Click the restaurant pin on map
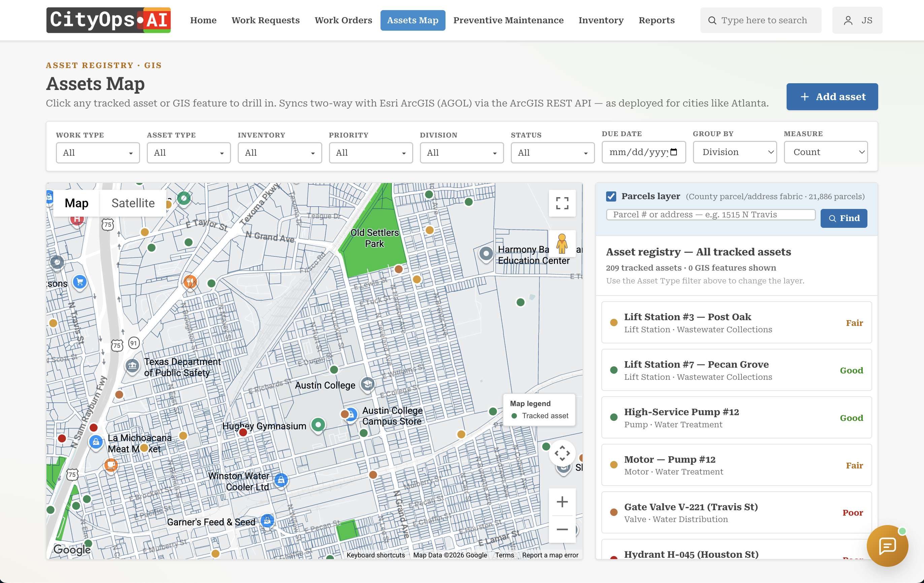The height and width of the screenshot is (583, 924). coord(190,282)
